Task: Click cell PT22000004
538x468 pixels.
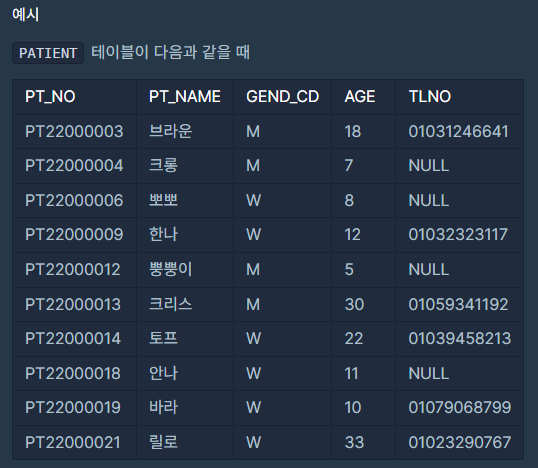Action: click(74, 166)
